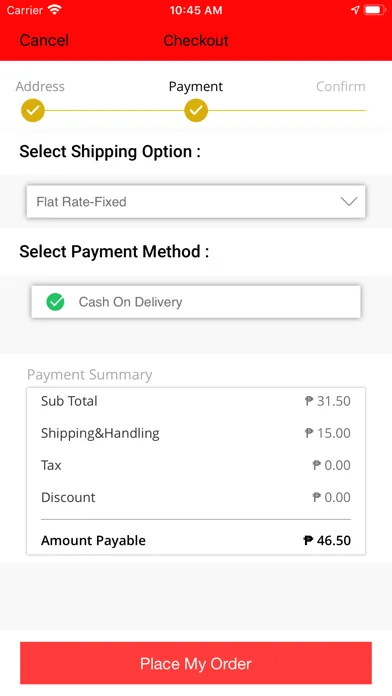392x696 pixels.
Task: Cancel the checkout
Action: (x=44, y=40)
